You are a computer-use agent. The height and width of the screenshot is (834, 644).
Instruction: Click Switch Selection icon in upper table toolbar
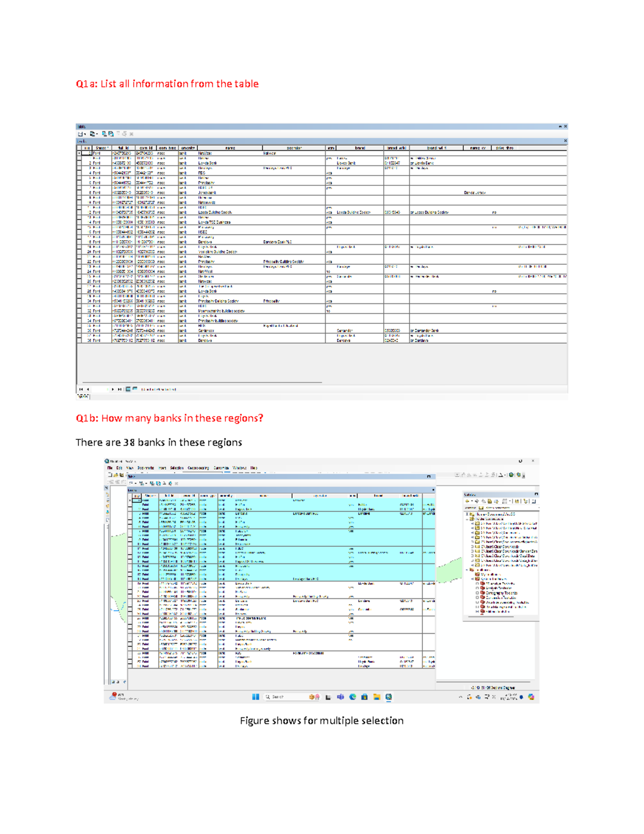point(111,134)
